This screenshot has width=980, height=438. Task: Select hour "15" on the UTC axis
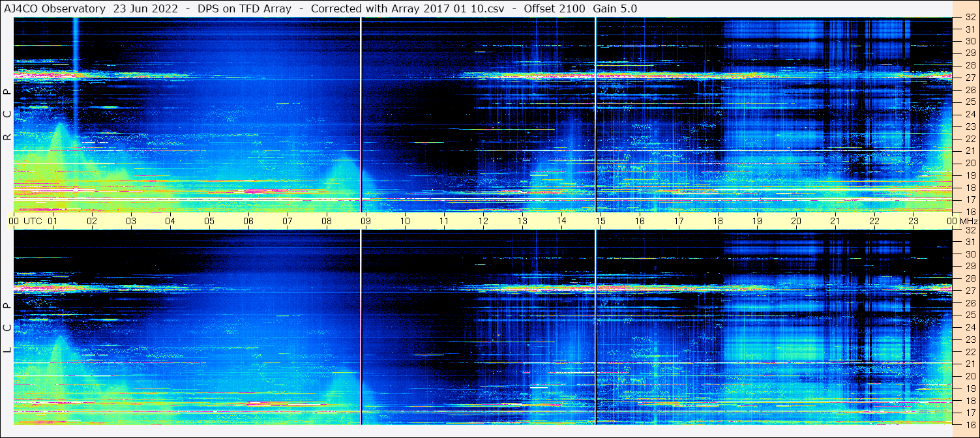coord(601,221)
